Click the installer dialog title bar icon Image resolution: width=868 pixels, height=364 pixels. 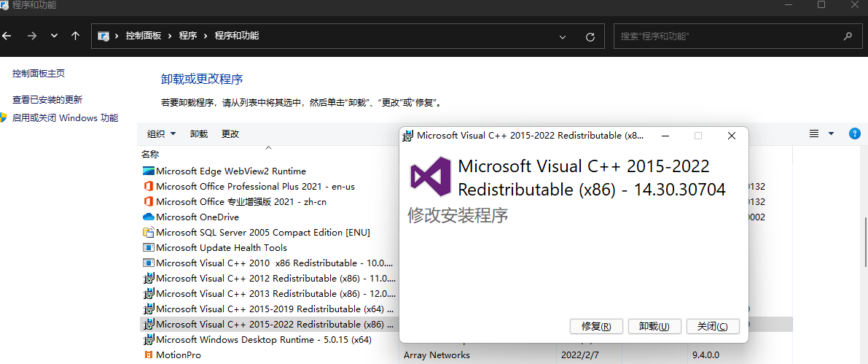point(408,136)
